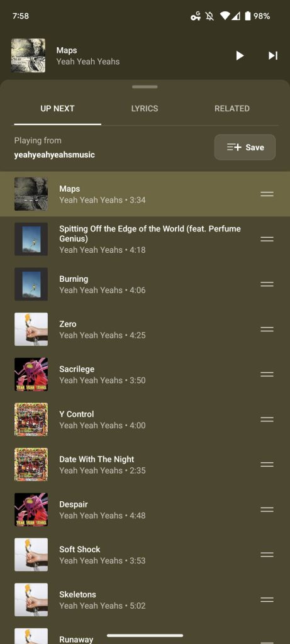Tap the reorder handle next to Sacrilege

[x=267, y=374]
